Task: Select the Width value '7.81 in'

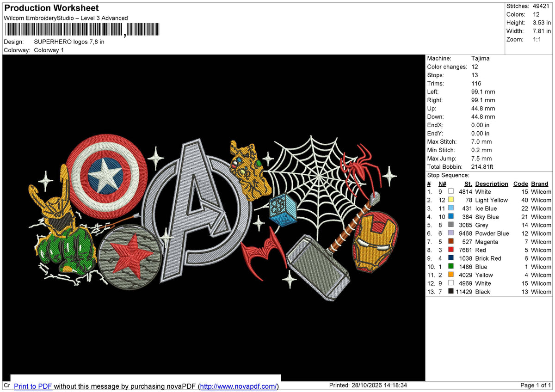Action: pos(542,31)
